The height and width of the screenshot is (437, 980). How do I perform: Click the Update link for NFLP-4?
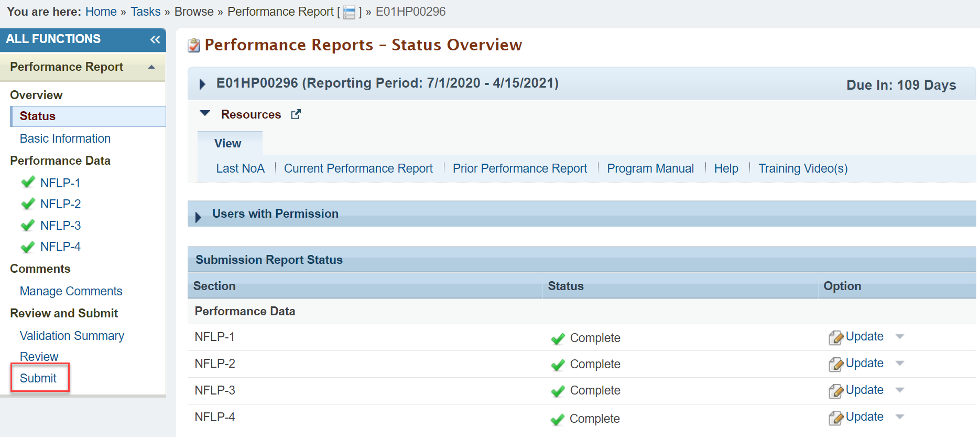point(865,417)
